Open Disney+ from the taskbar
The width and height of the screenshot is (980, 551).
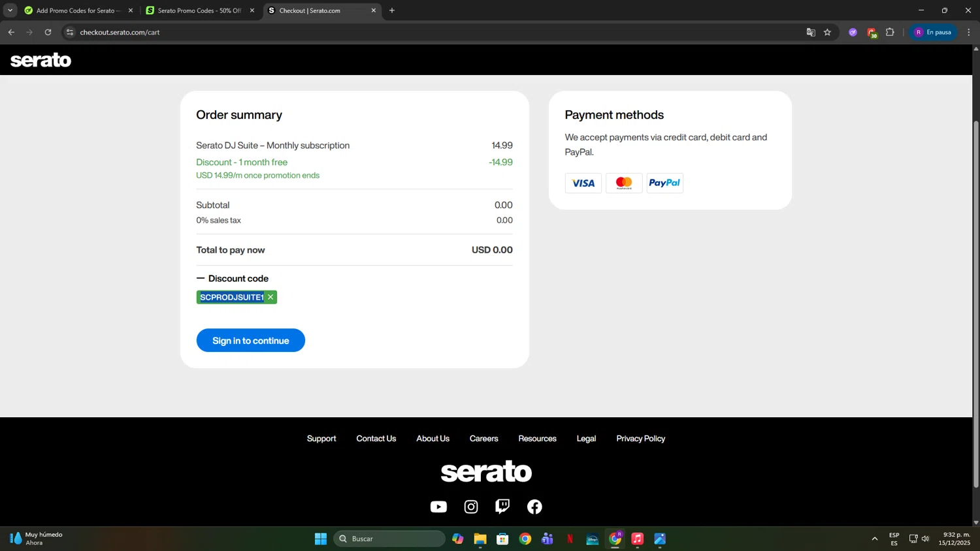(593, 539)
